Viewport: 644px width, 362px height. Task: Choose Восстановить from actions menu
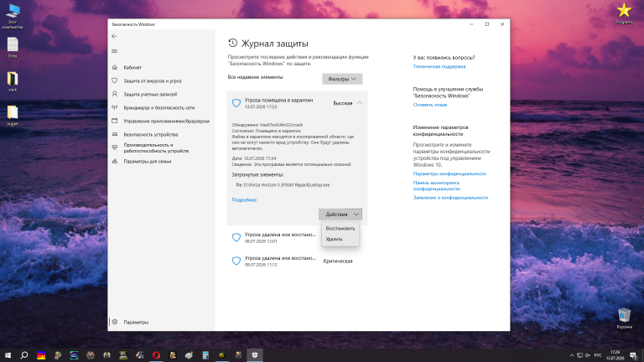coord(340,228)
